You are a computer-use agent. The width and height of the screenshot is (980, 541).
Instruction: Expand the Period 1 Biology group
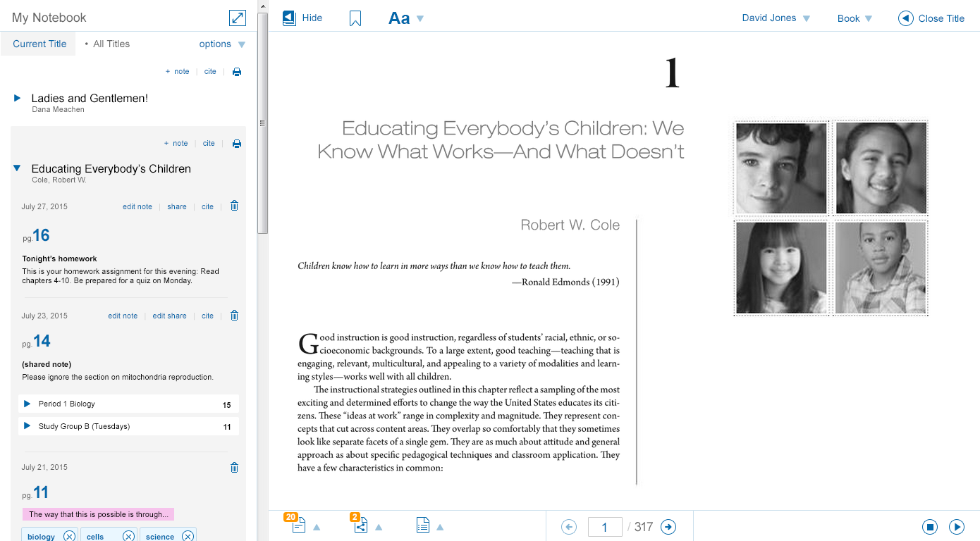click(27, 404)
